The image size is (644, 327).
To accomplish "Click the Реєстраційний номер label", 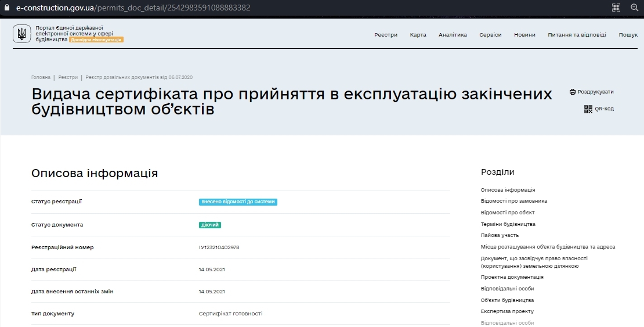I will click(x=63, y=247).
